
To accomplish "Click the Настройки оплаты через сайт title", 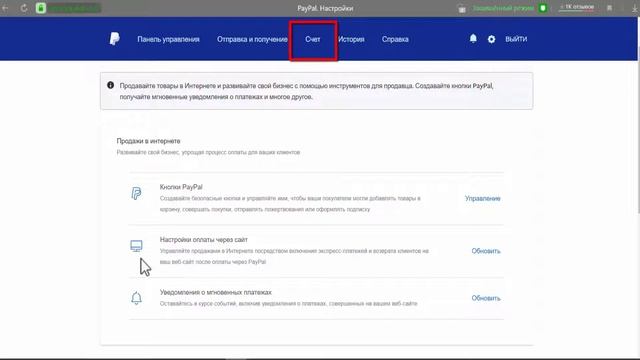I will 204,240.
